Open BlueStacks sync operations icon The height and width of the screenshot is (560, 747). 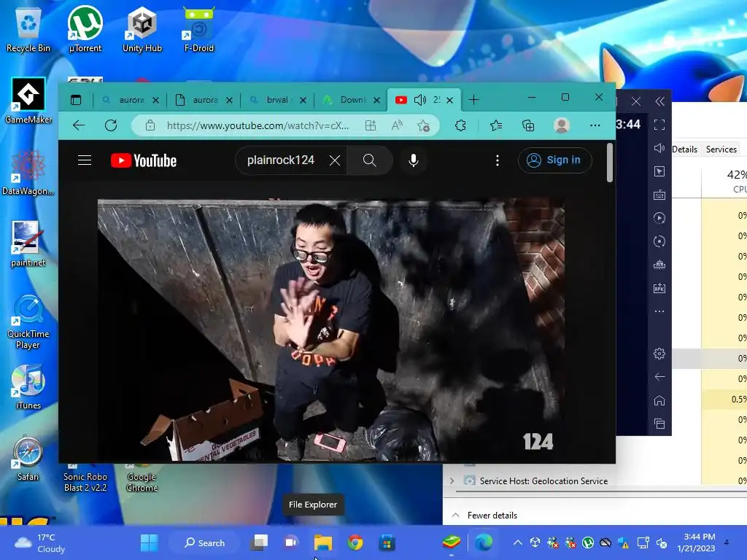[659, 241]
